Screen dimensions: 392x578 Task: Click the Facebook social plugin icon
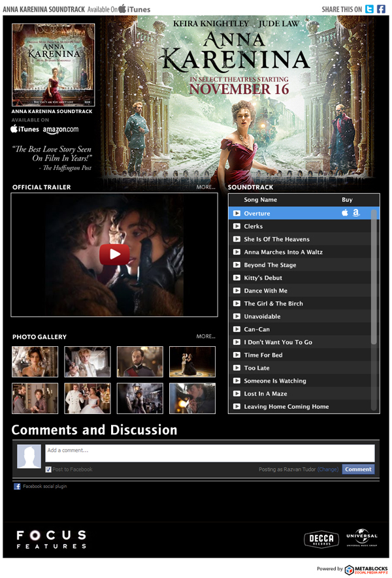click(17, 487)
